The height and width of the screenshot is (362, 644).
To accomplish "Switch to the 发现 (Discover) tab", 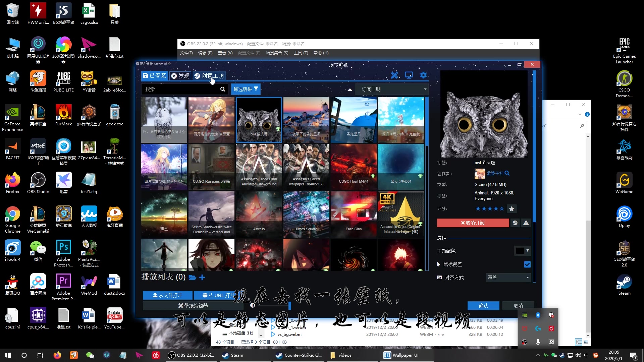I will coord(180,76).
